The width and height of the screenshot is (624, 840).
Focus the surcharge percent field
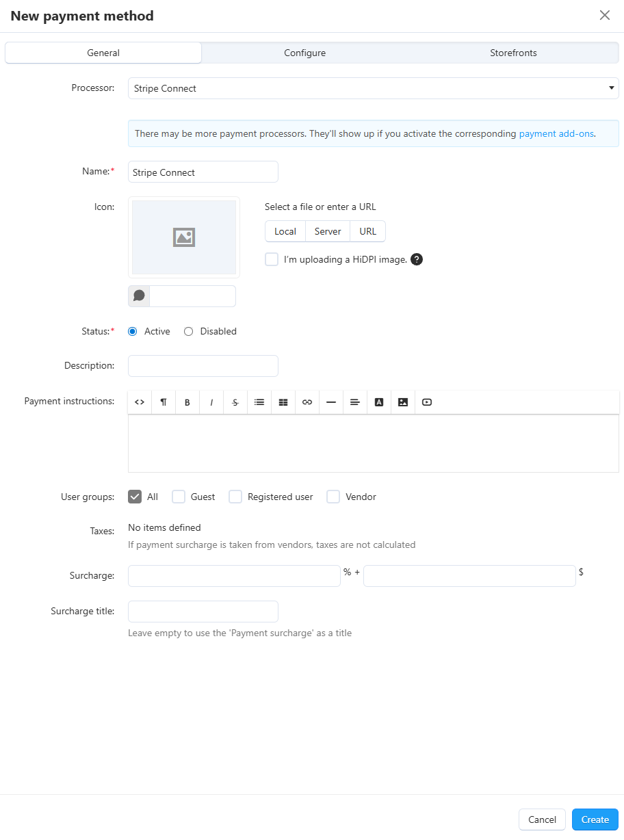tap(234, 576)
